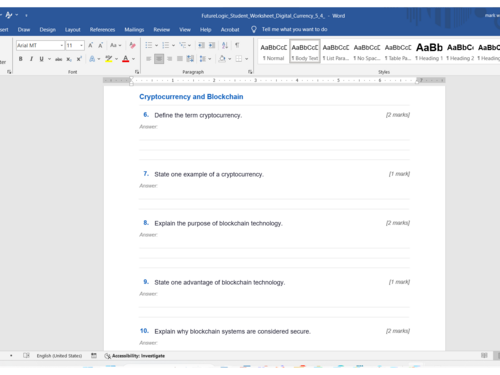Open the Clipboard pane launcher
500x375 pixels.
pyautogui.click(x=9, y=72)
